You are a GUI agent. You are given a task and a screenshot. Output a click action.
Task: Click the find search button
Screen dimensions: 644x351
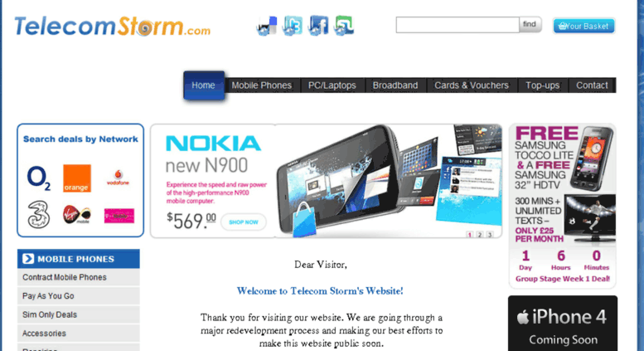(530, 25)
